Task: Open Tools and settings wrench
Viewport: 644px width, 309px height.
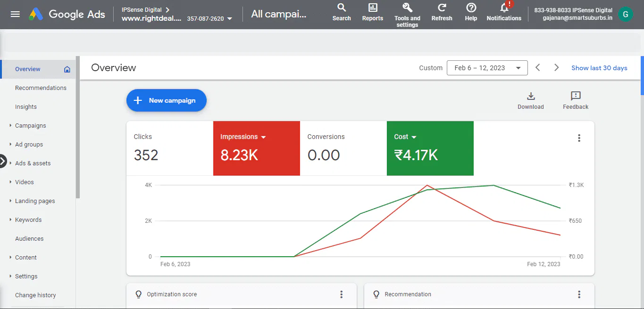Action: click(407, 8)
